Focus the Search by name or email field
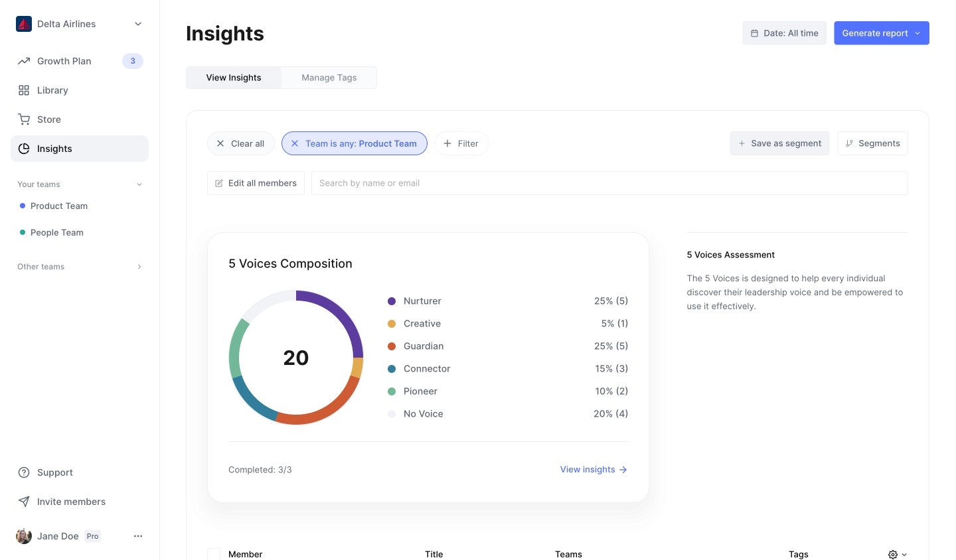Screen dimensions: 956x560 tap(609, 183)
